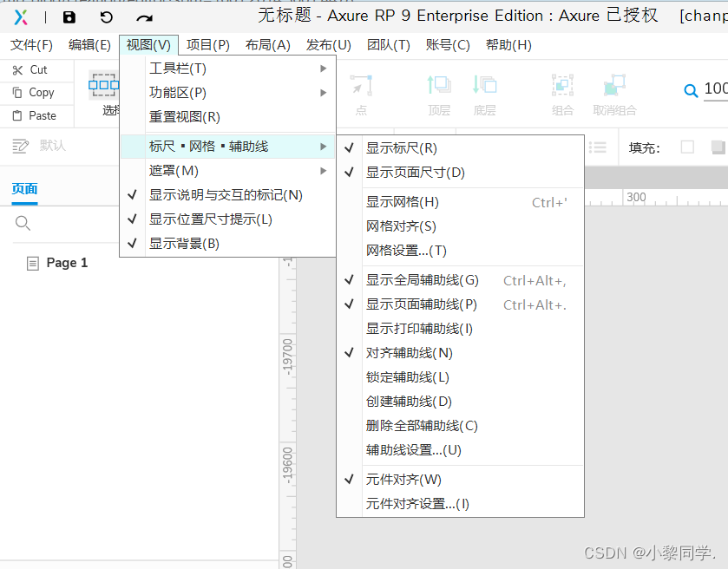
Task: Choose the selection mode tool icon
Action: pyautogui.click(x=103, y=85)
